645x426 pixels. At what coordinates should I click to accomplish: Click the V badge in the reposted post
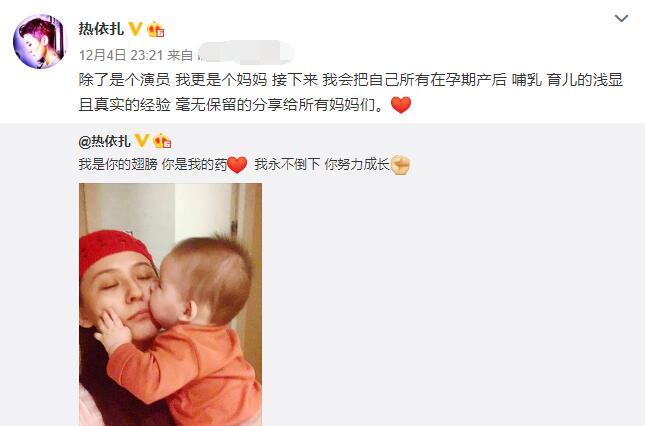pyautogui.click(x=142, y=141)
